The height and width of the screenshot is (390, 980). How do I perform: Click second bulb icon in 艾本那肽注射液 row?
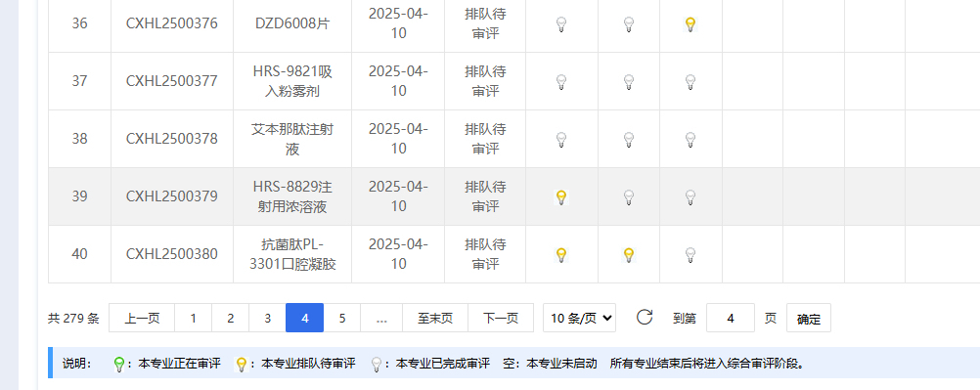(x=629, y=140)
